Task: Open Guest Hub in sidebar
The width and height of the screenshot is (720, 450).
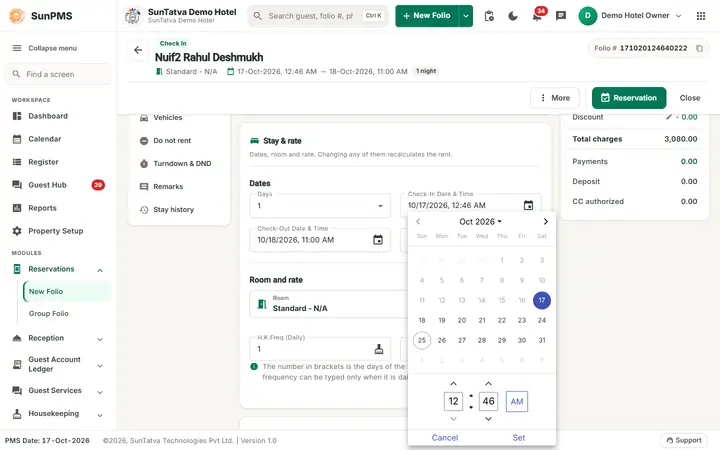Action: click(58, 185)
